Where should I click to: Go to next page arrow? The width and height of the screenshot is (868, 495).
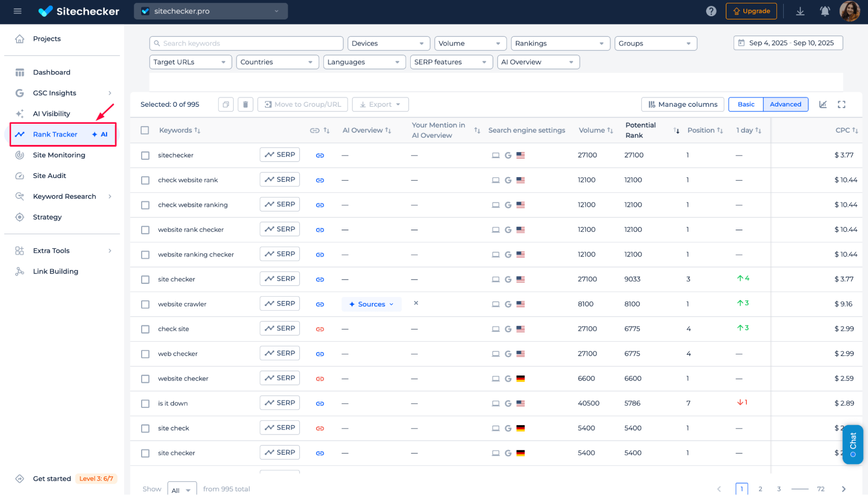[x=844, y=489]
